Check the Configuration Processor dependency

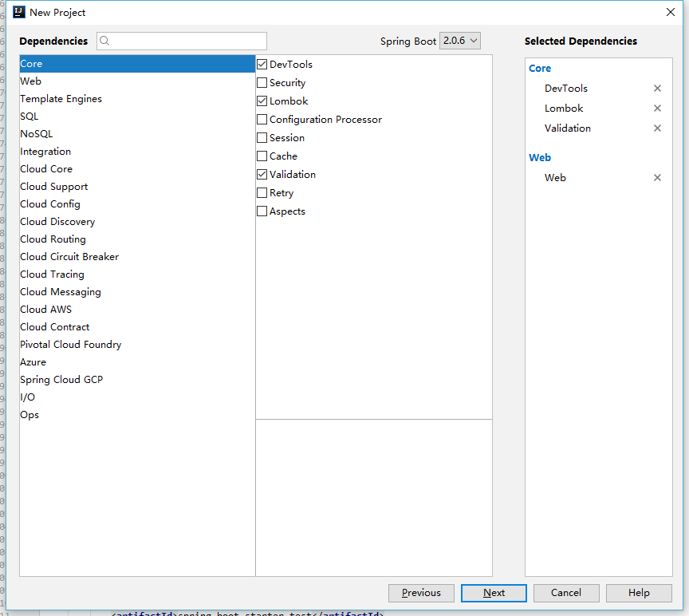[261, 119]
